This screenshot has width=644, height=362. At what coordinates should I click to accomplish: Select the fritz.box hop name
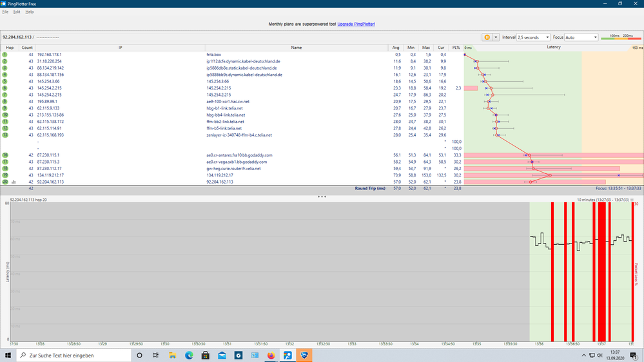tap(214, 55)
